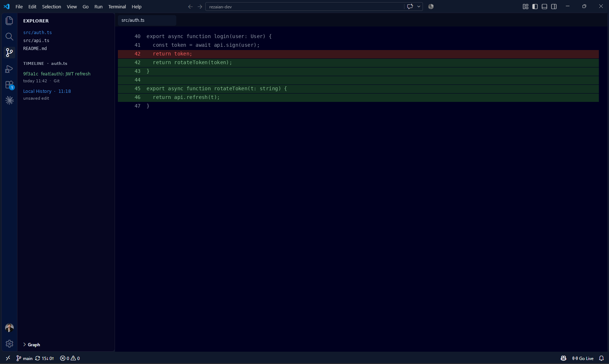This screenshot has width=609, height=364.
Task: Open src/auth.ts in Explorer list
Action: (x=37, y=33)
